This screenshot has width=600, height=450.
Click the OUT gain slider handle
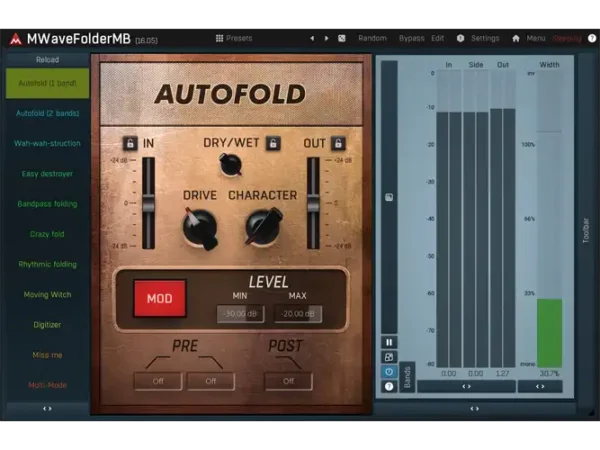(x=313, y=204)
